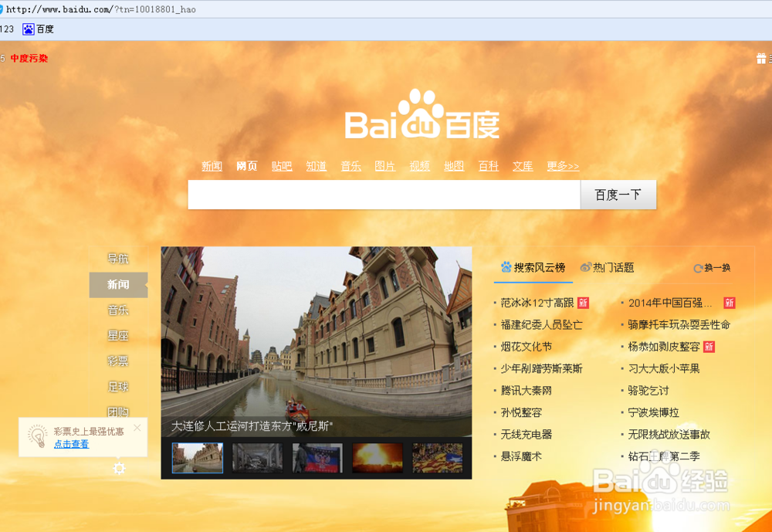The height and width of the screenshot is (532, 772).
Task: Click the news caption 大连修人工运河
Action: [252, 426]
